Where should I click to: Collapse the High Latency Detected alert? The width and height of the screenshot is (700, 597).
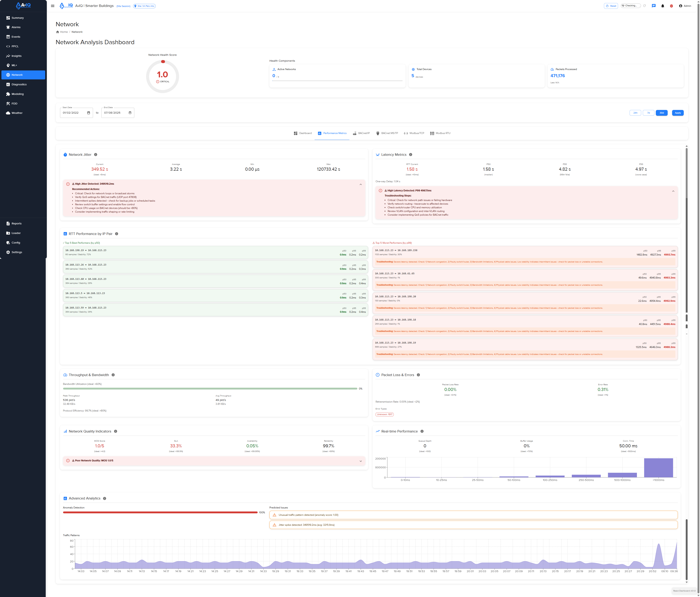click(x=673, y=191)
